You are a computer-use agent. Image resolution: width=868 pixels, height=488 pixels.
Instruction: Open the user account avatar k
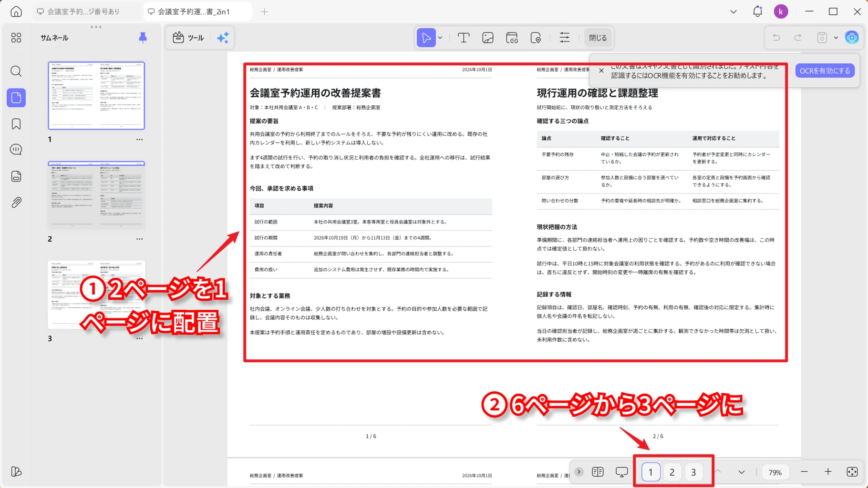pyautogui.click(x=781, y=11)
